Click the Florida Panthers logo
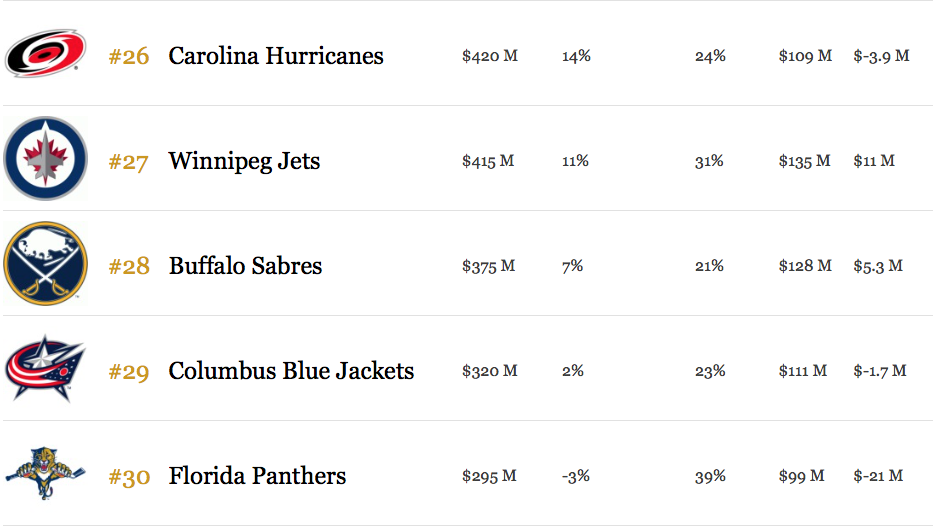 (x=45, y=473)
